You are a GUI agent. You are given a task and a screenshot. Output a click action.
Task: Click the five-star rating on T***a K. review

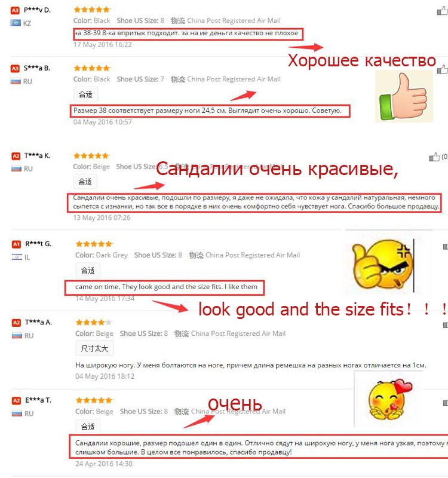click(91, 156)
